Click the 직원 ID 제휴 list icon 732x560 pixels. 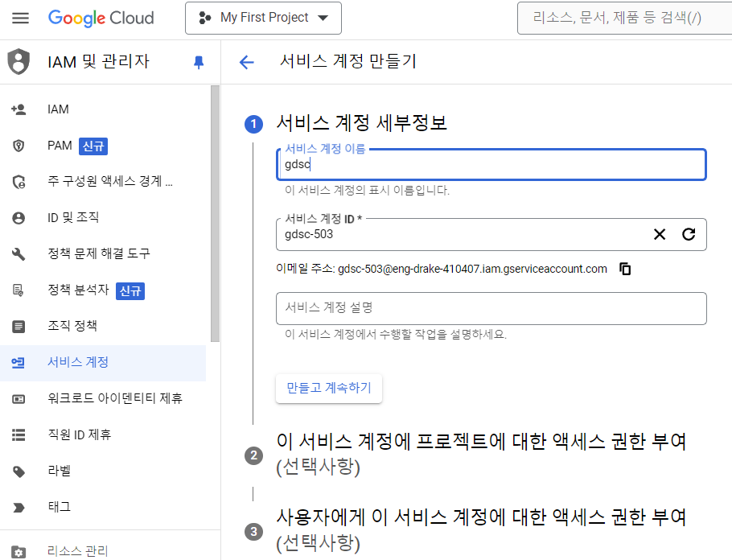(x=19, y=434)
